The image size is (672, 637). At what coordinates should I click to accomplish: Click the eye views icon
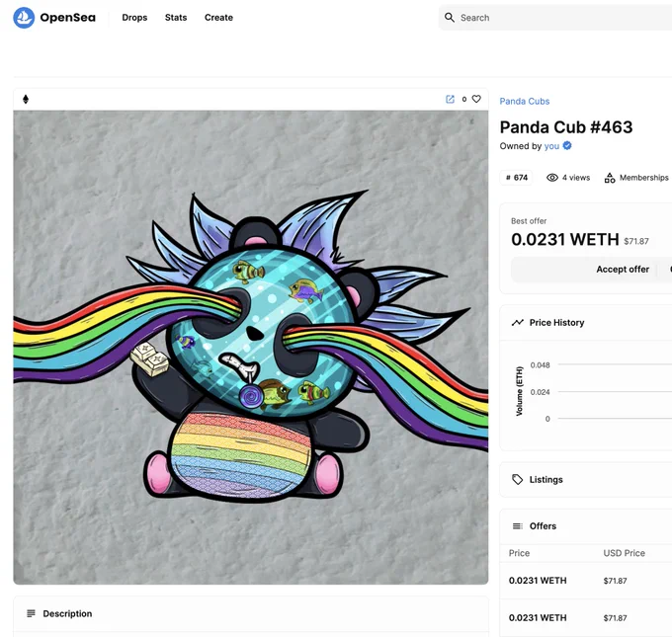coord(552,178)
